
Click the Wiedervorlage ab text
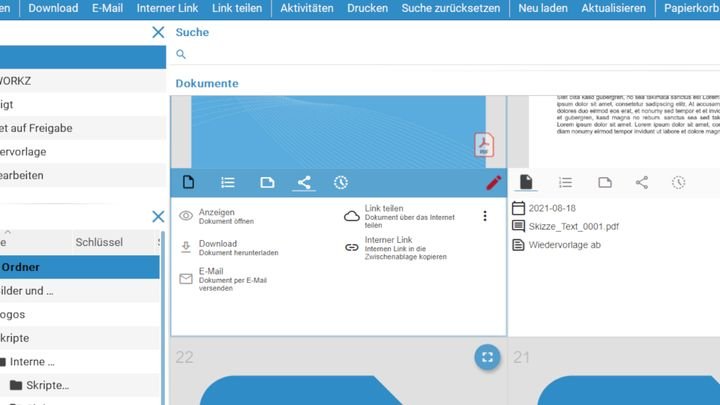click(564, 245)
